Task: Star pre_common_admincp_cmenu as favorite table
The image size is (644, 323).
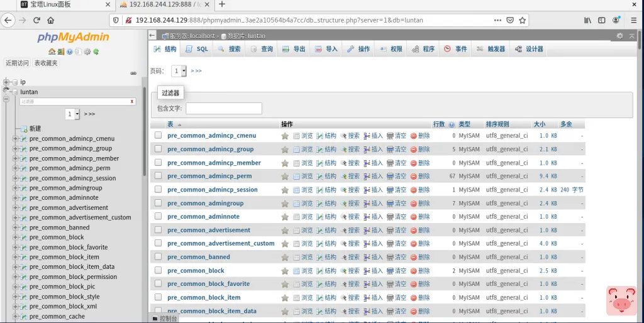Action: coord(285,136)
